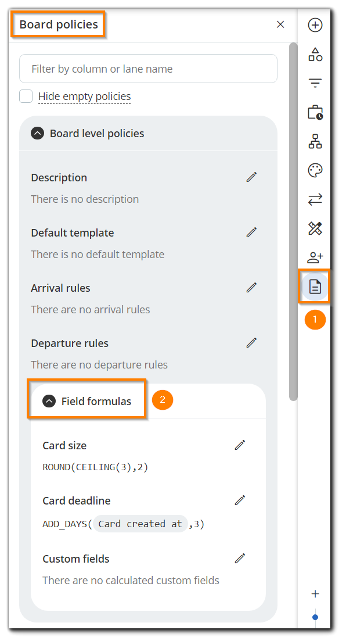Viewport: 346px width, 644px height.
Task: Edit the Card deadline formula
Action: (x=240, y=500)
